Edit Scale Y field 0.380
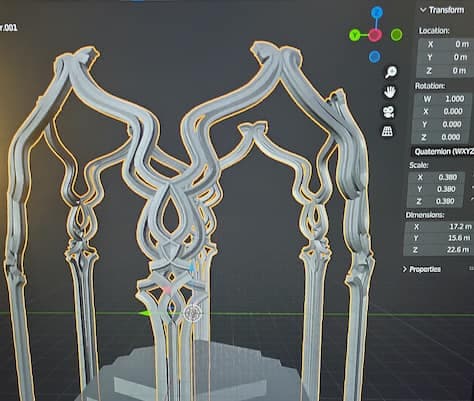474x401 pixels. [436, 189]
